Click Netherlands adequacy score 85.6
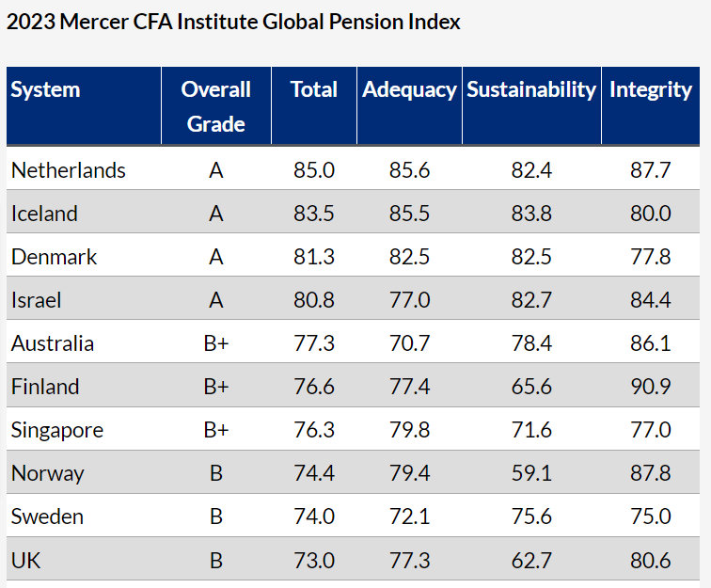 [x=409, y=170]
